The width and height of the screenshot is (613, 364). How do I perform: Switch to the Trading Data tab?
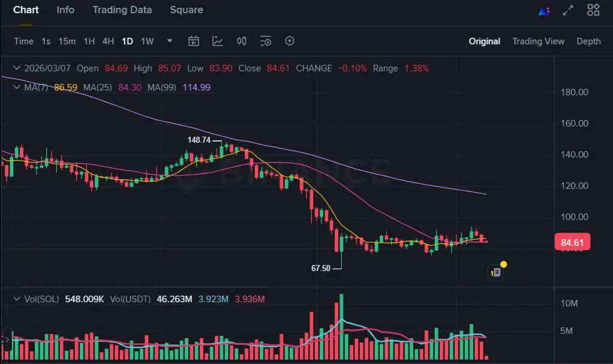tap(122, 10)
